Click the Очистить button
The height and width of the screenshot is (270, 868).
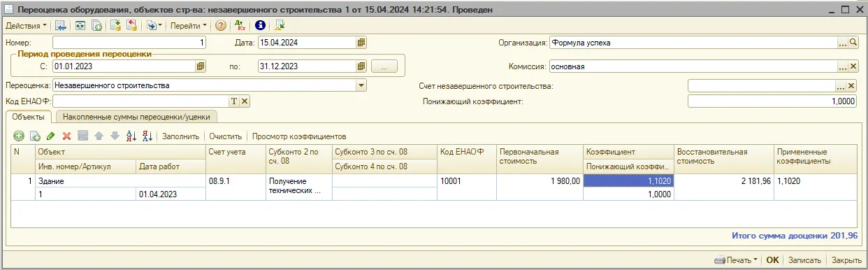tap(226, 136)
